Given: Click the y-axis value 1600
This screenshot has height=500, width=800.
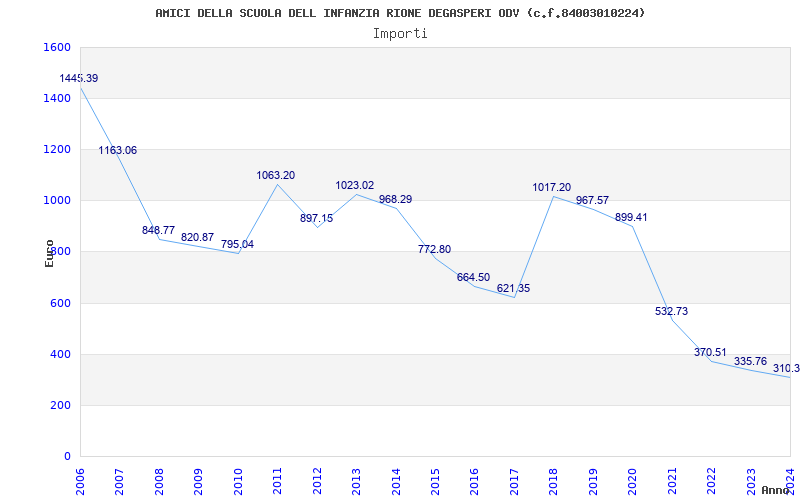Looking at the screenshot, I should [x=58, y=47].
